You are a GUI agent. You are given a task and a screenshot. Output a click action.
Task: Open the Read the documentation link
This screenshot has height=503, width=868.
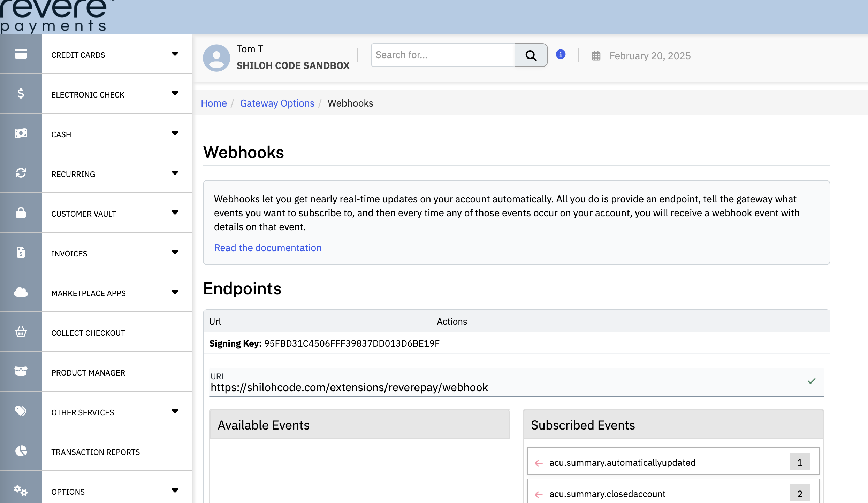(268, 248)
